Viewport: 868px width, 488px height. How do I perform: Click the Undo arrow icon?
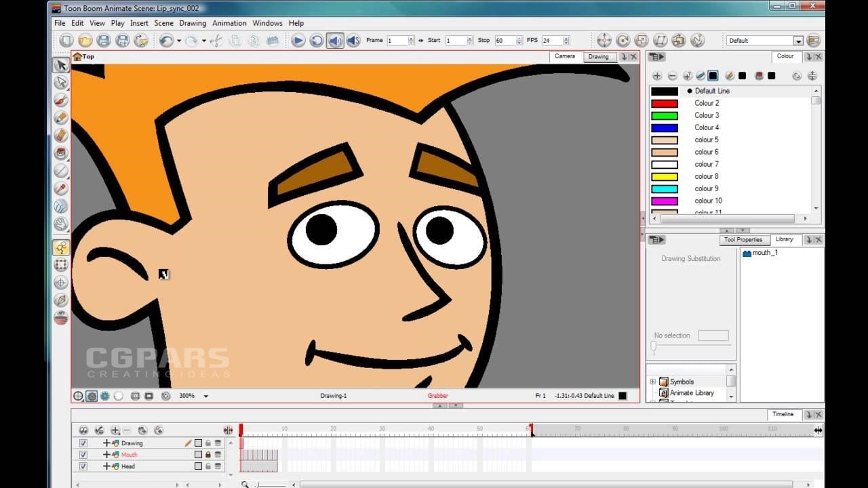(166, 41)
